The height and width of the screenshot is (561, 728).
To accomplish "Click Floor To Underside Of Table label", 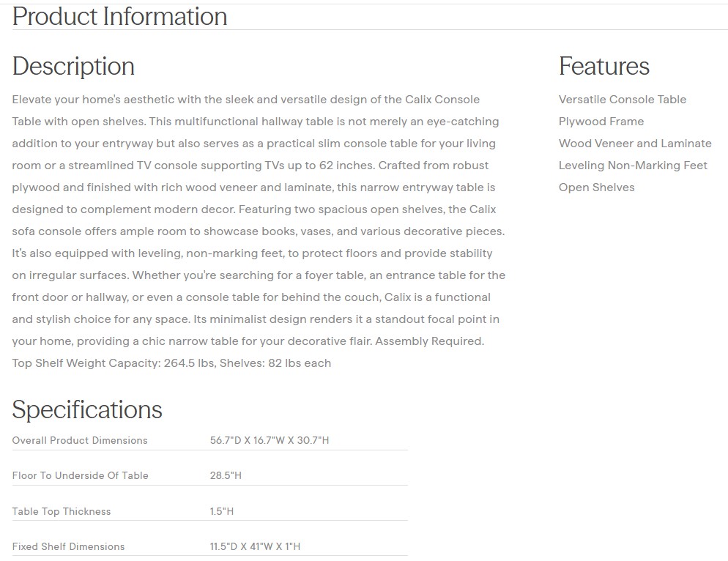I will pos(80,475).
